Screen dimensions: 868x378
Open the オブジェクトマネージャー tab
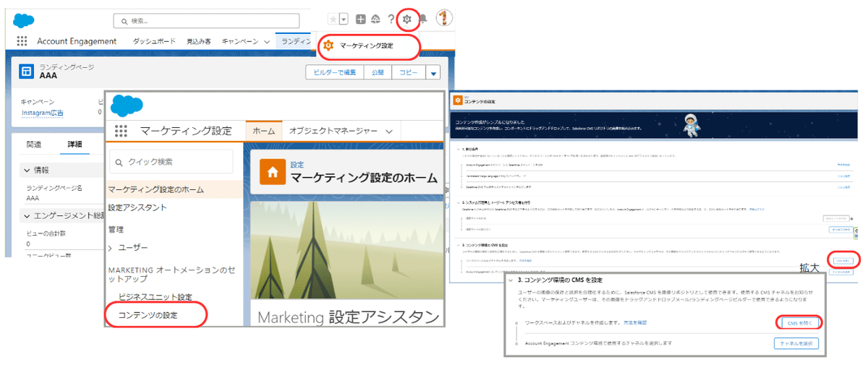click(x=333, y=131)
